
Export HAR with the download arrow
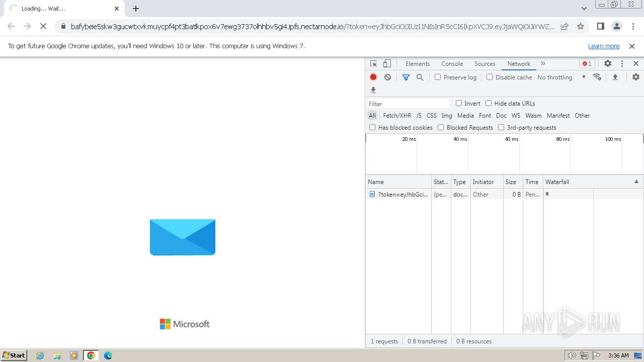point(373,90)
